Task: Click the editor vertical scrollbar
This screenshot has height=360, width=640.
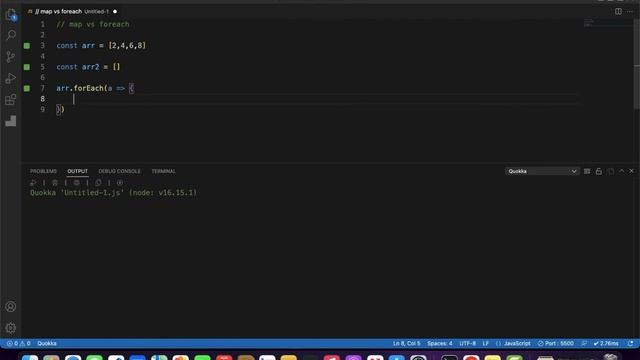Action: click(x=637, y=64)
